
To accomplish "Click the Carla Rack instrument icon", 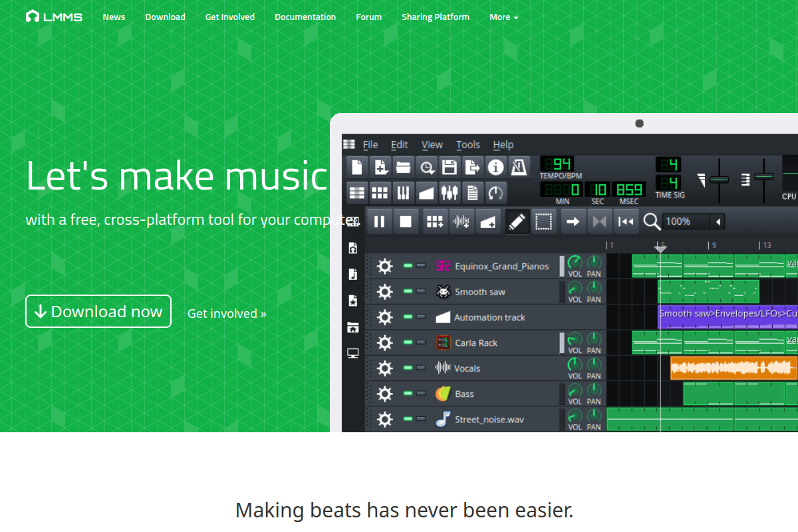I will point(443,342).
